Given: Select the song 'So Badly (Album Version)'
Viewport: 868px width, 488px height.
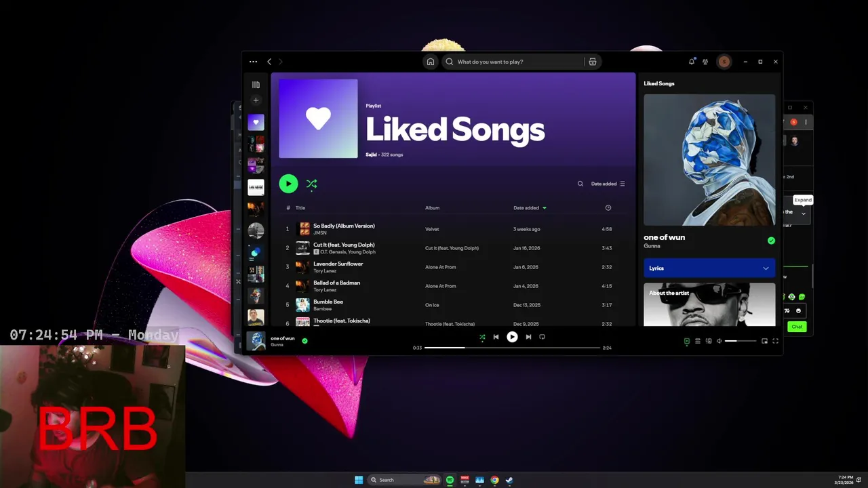Looking at the screenshot, I should tap(344, 226).
